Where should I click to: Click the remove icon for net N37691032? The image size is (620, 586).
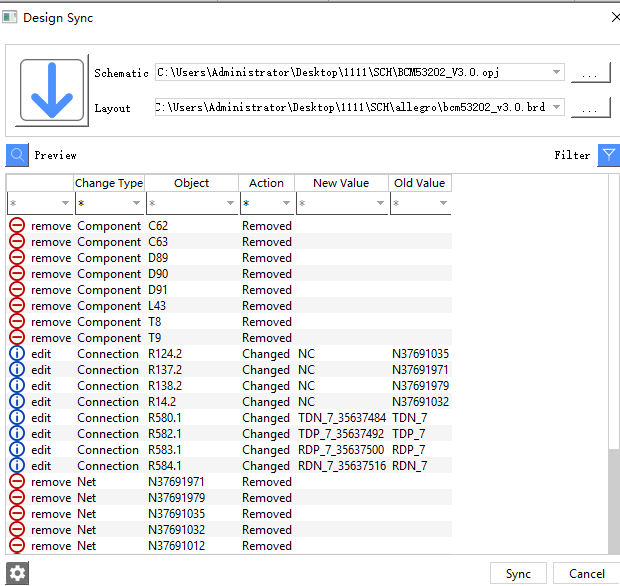coord(17,529)
